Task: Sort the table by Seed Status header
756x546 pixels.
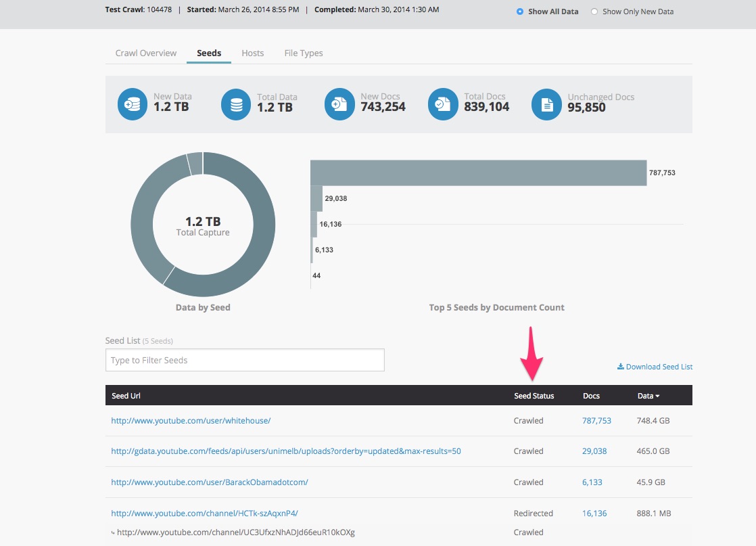Action: (534, 396)
